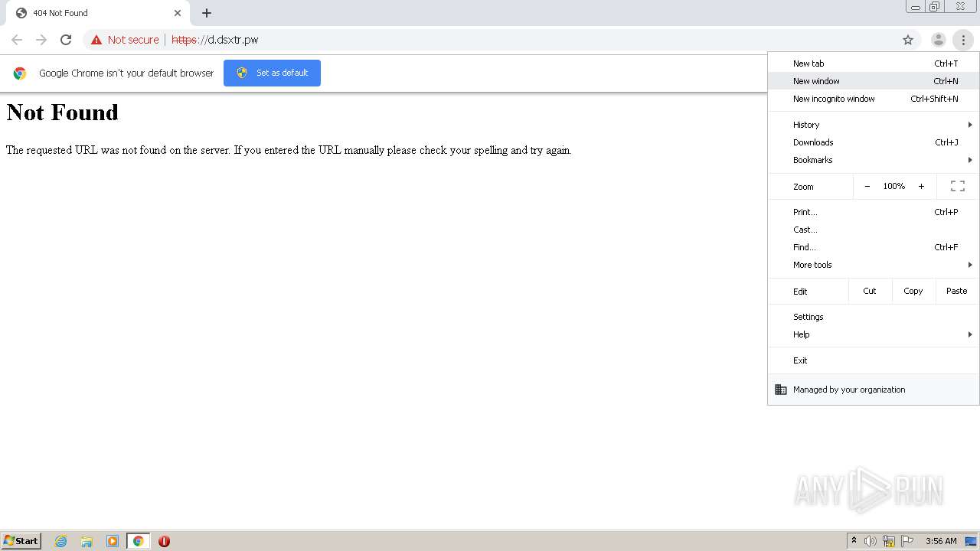Image resolution: width=980 pixels, height=551 pixels.
Task: Click the network tray icon
Action: tap(889, 541)
